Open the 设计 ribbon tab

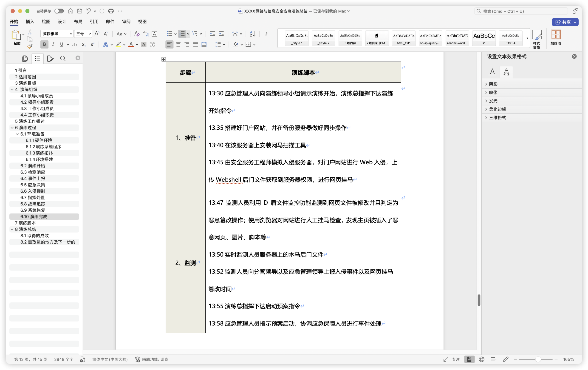62,22
